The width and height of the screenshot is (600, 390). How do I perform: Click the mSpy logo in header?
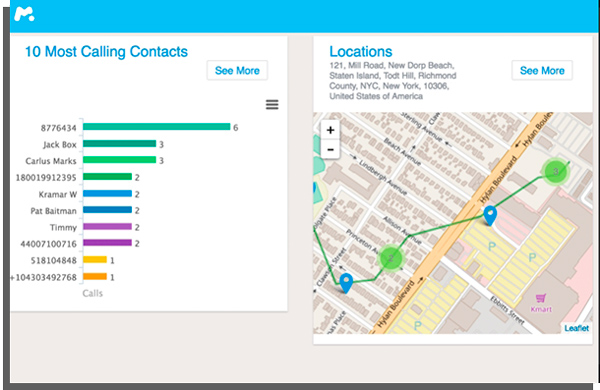(24, 14)
